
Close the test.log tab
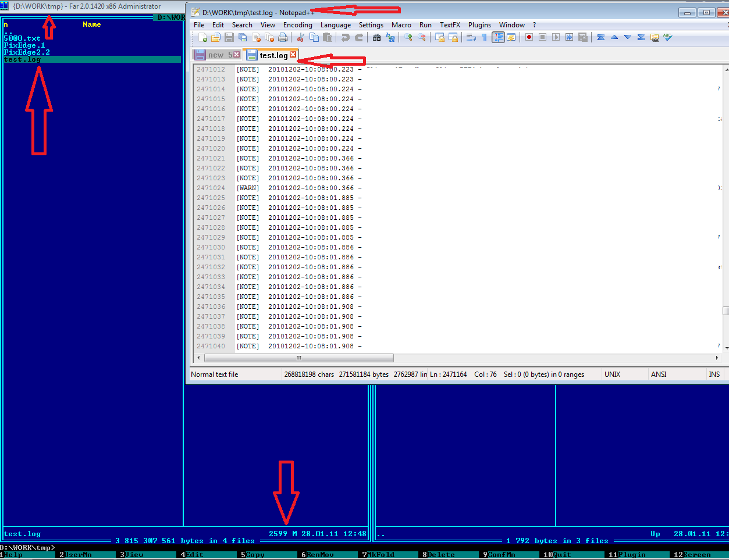pos(293,55)
